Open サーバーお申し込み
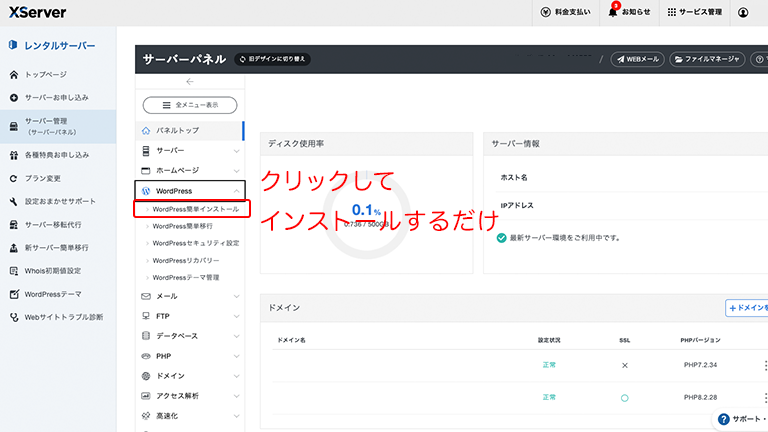The width and height of the screenshot is (768, 432). pyautogui.click(x=57, y=97)
